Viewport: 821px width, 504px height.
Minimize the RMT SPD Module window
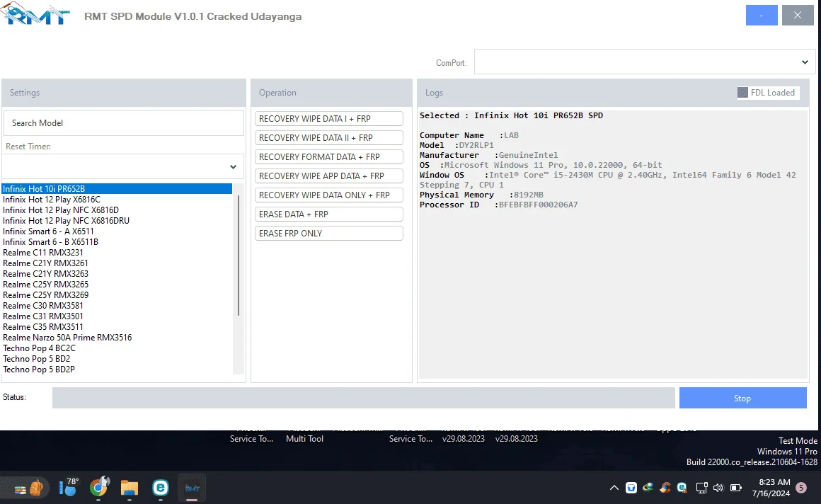762,15
